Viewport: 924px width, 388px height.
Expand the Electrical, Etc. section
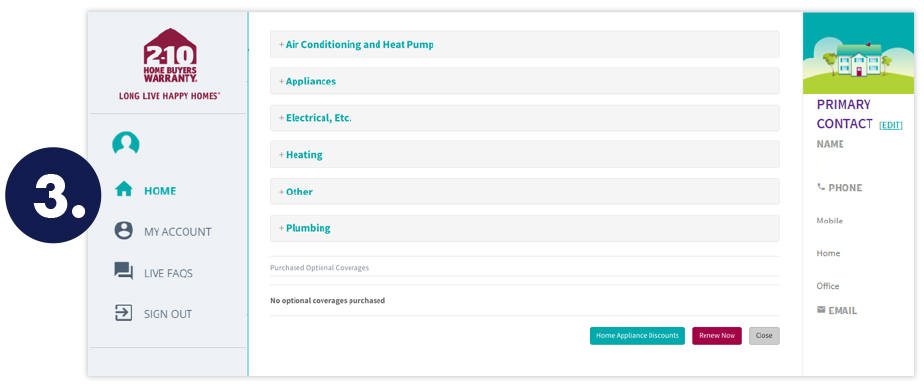[x=524, y=118]
